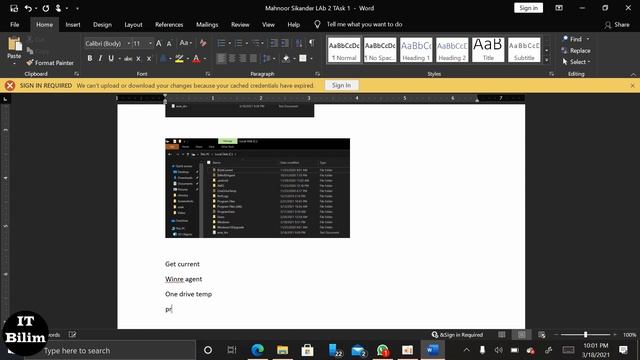This screenshot has height=360, width=640.
Task: Click Sign In on the yellow bar
Action: 341,85
